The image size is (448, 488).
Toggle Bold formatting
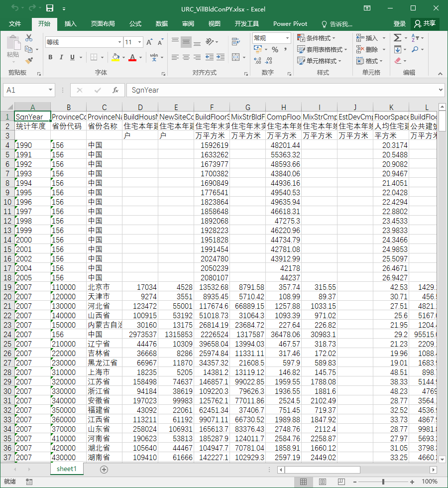(50, 57)
